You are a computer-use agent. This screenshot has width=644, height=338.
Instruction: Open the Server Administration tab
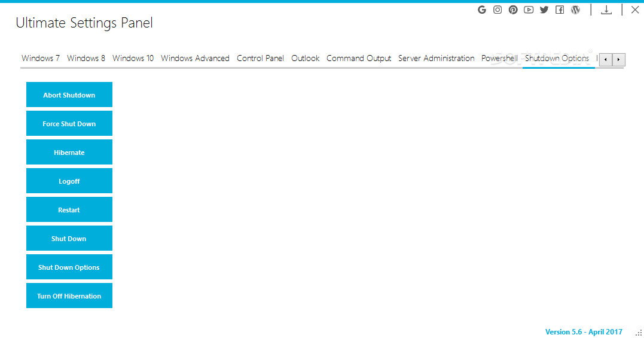(x=436, y=58)
